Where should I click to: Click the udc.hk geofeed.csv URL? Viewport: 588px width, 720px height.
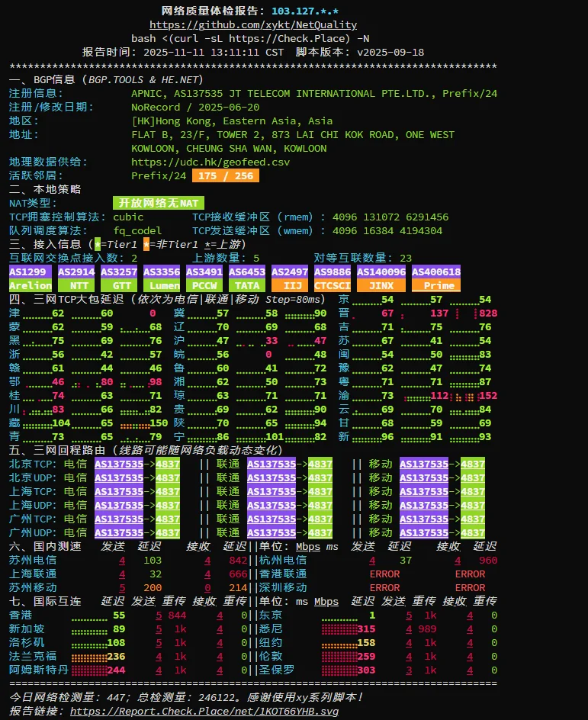[210, 162]
